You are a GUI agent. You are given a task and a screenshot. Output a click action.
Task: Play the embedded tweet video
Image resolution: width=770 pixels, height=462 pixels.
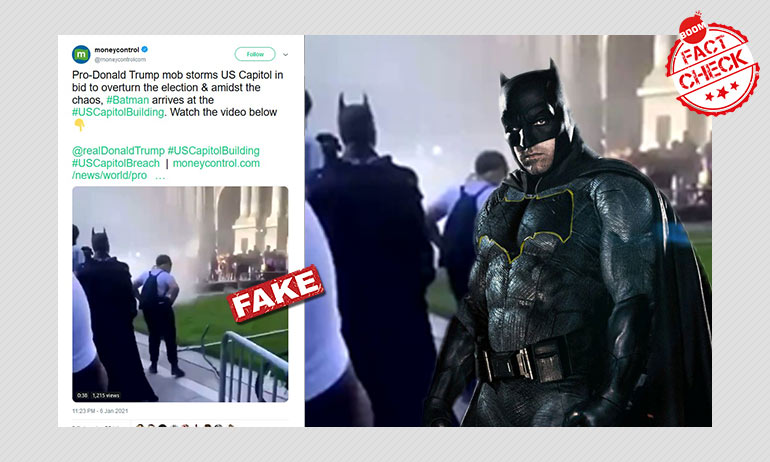pyautogui.click(x=180, y=294)
